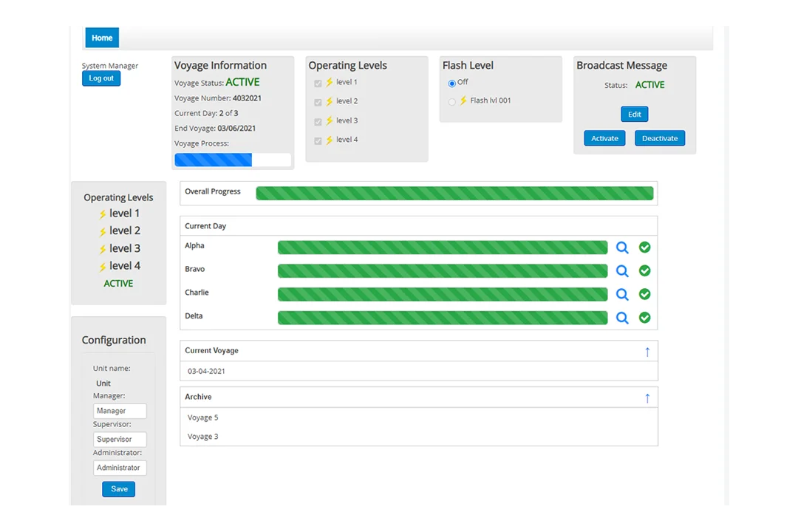The width and height of the screenshot is (798, 532).
Task: Select Voyage 5 in the Archive list
Action: point(202,417)
